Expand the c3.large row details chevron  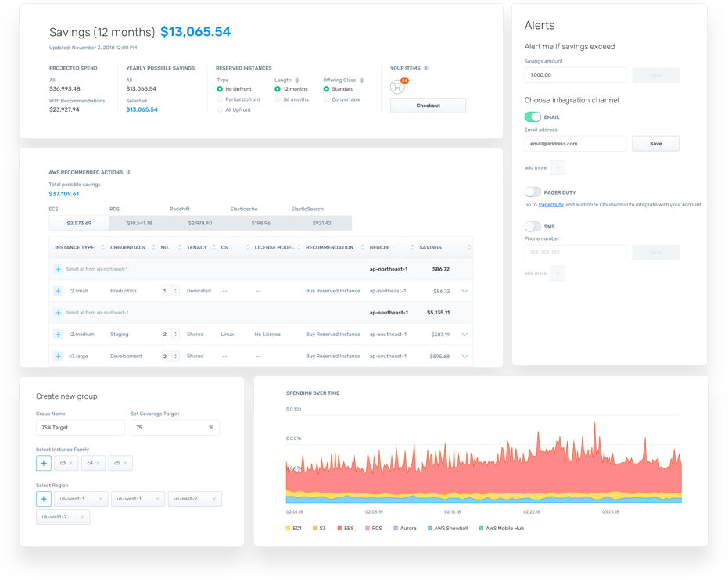click(x=465, y=356)
